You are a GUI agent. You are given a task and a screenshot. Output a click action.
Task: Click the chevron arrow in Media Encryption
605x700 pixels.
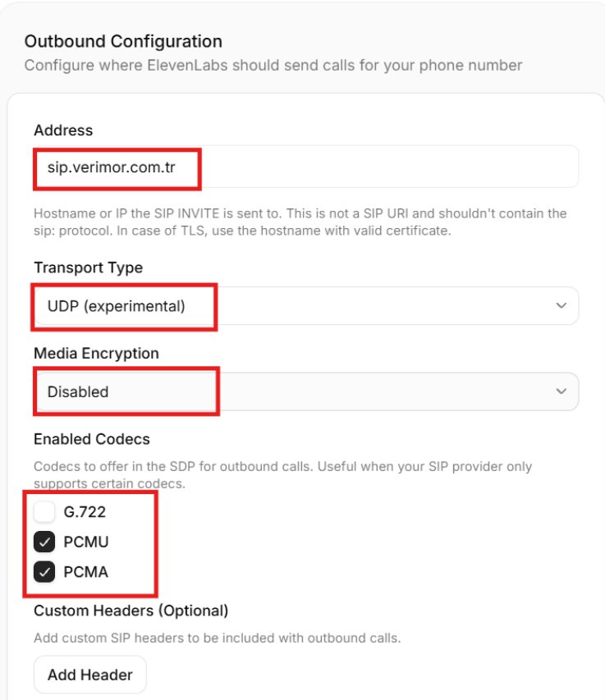pos(561,391)
